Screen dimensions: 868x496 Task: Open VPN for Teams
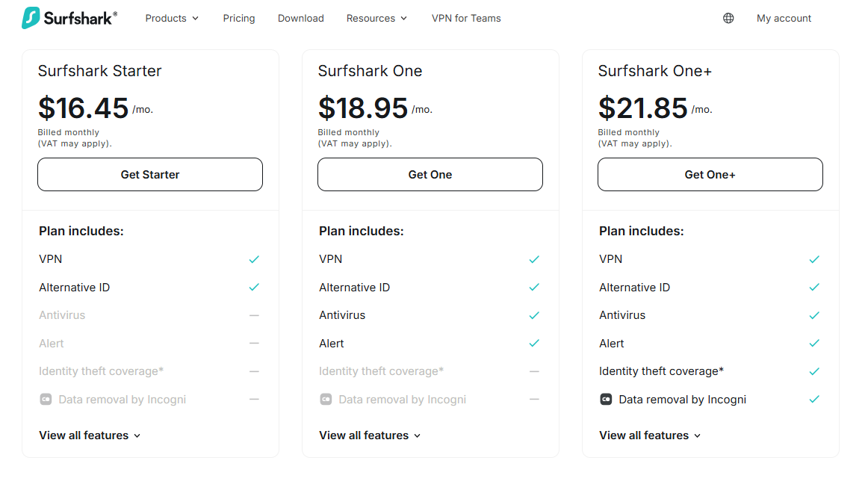(x=466, y=18)
